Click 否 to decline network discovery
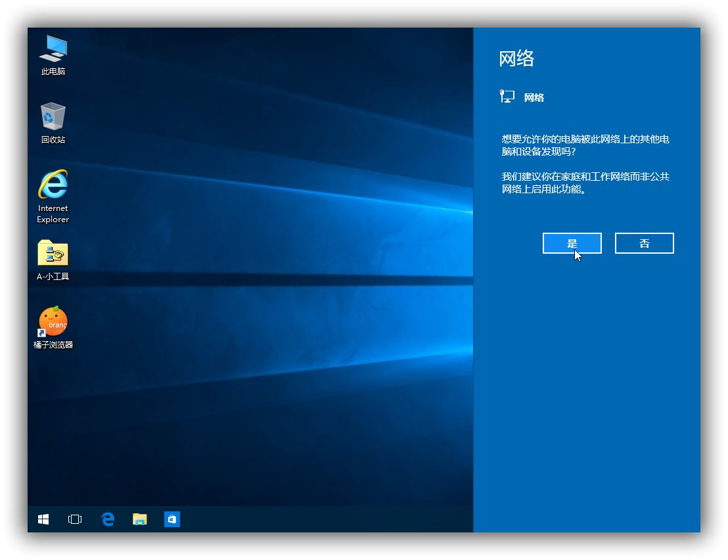728x560 pixels. pyautogui.click(x=645, y=243)
